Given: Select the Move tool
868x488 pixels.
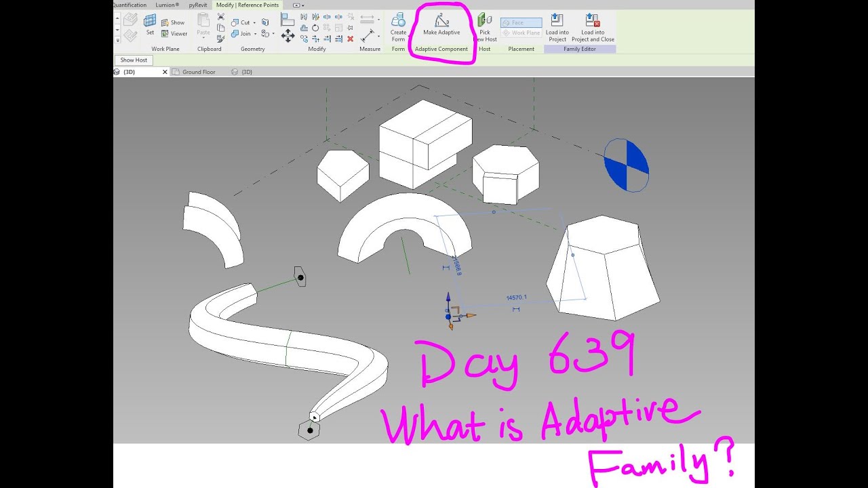Looking at the screenshot, I should 288,36.
